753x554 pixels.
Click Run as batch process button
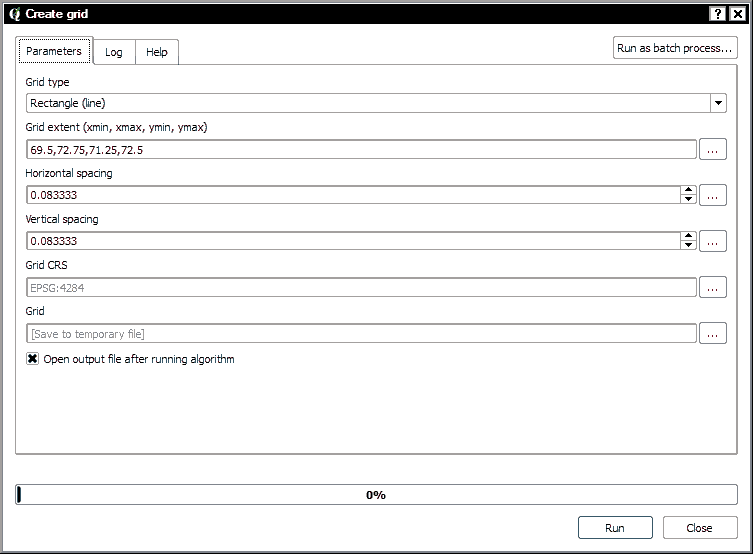coord(675,48)
